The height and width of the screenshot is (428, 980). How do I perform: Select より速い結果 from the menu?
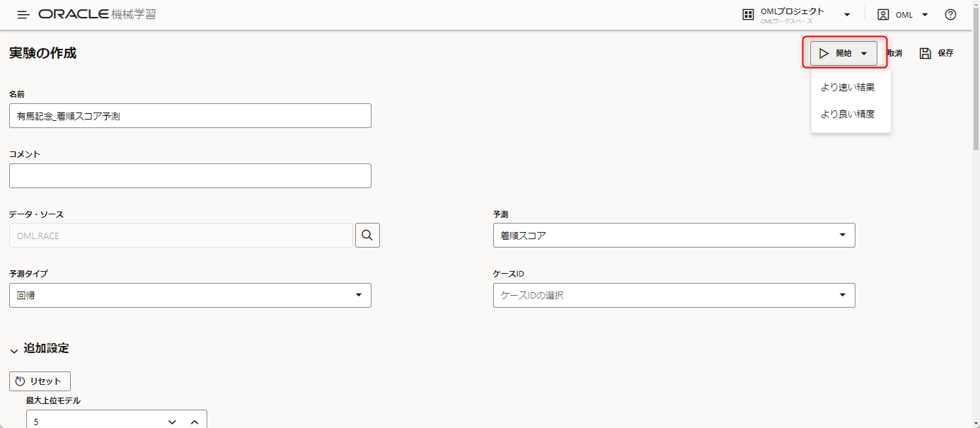pyautogui.click(x=848, y=88)
